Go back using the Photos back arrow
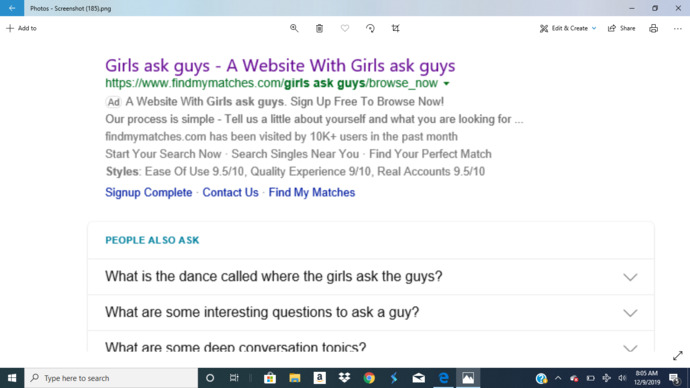 (12, 8)
